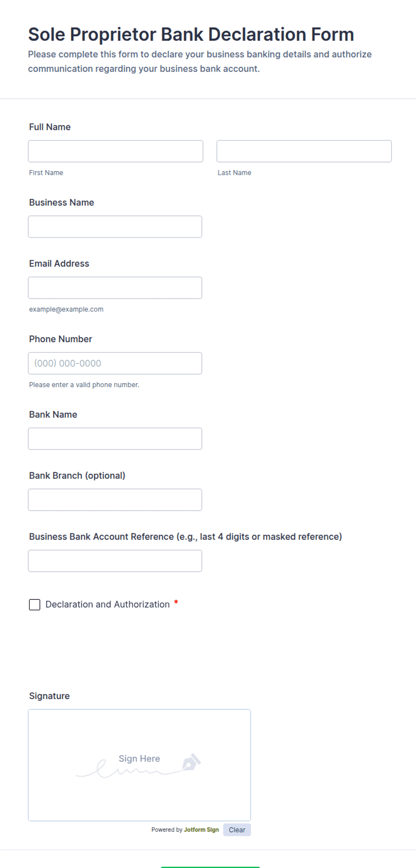416x868 pixels.
Task: Select the Email Address field
Action: point(115,288)
